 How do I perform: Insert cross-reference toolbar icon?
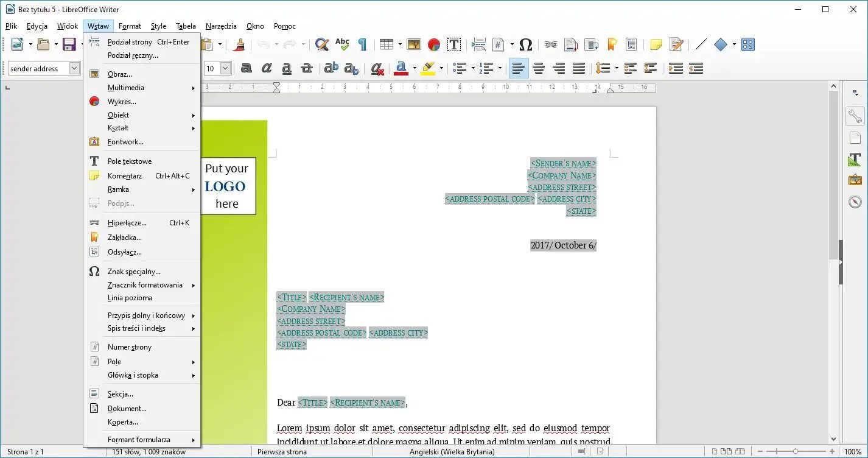pyautogui.click(x=631, y=44)
